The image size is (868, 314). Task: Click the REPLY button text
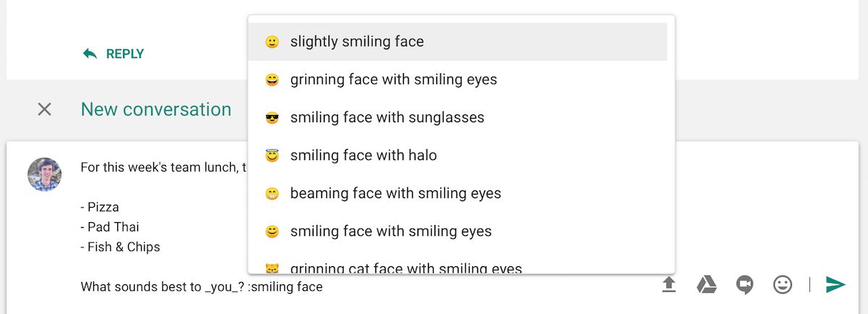coord(125,54)
